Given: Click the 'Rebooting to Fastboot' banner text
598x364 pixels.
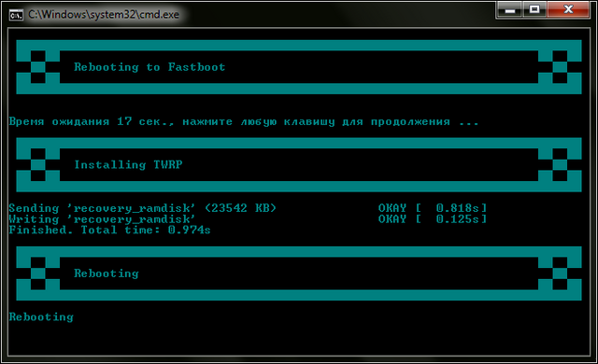Looking at the screenshot, I should (149, 67).
